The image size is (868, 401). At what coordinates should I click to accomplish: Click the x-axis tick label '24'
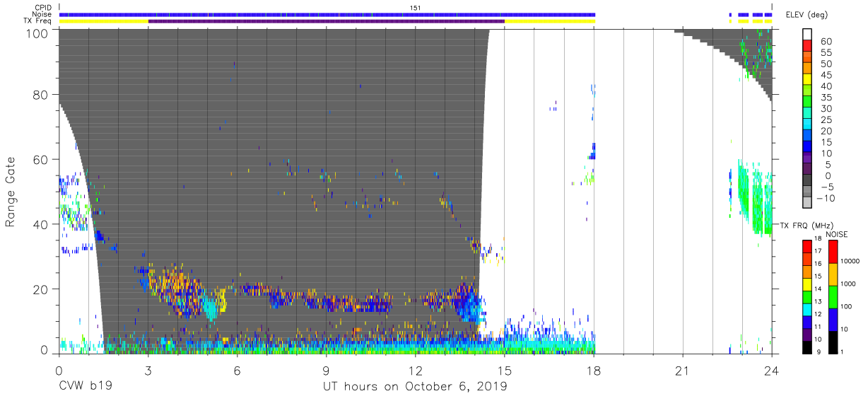point(772,370)
